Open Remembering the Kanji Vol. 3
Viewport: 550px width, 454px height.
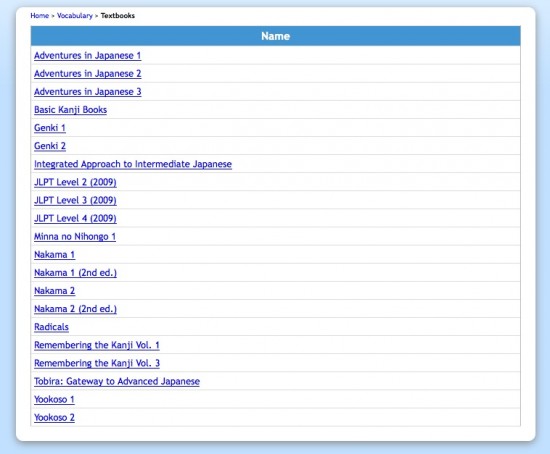[x=96, y=363]
